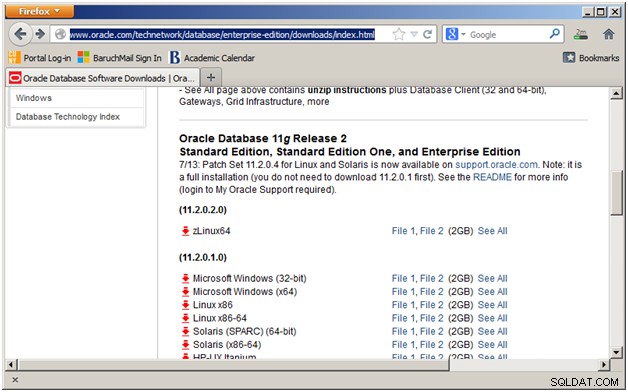Download File 1 for Solaris (x86-64)
The height and width of the screenshot is (392, 628).
(403, 344)
